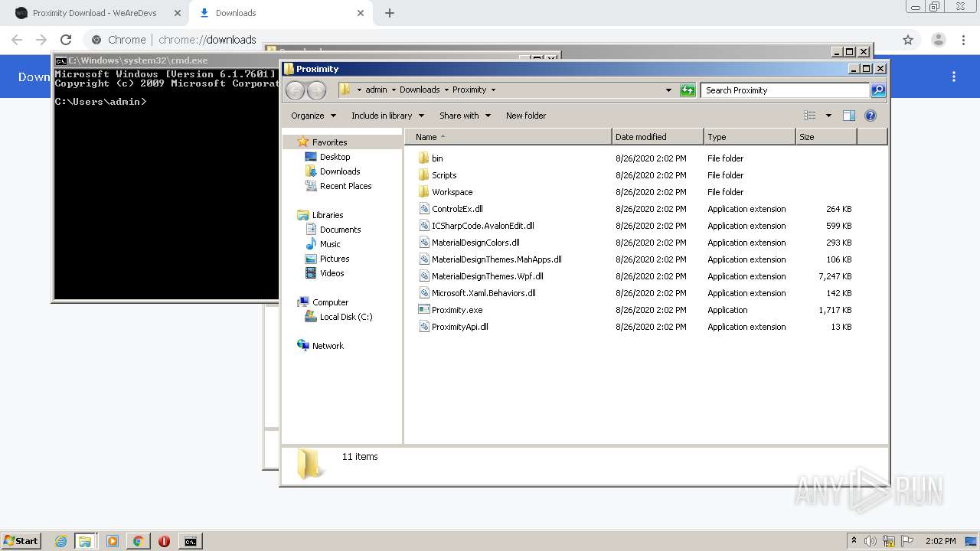
Task: Open Recent Places in navigation pane
Action: (x=345, y=186)
